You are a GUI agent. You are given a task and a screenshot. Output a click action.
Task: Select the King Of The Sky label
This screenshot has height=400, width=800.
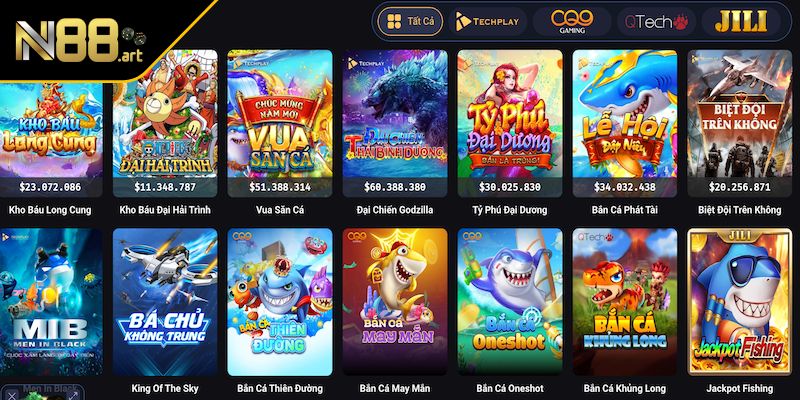point(165,388)
